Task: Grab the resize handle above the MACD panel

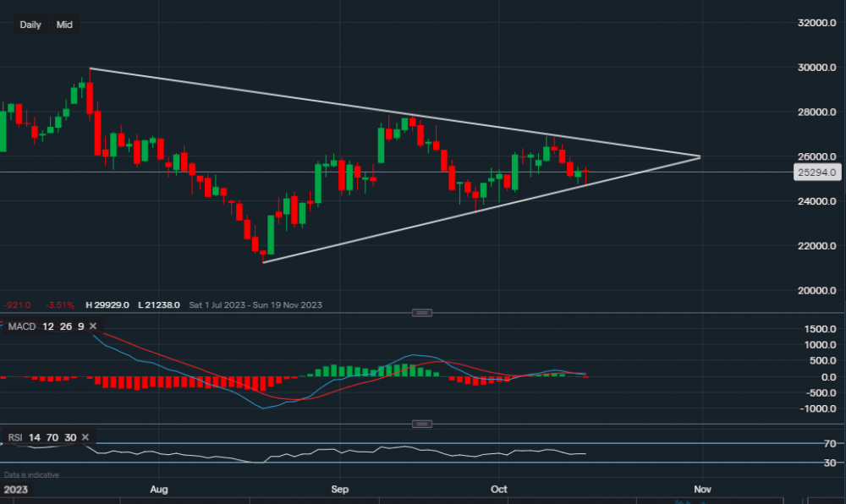Action: [422, 313]
